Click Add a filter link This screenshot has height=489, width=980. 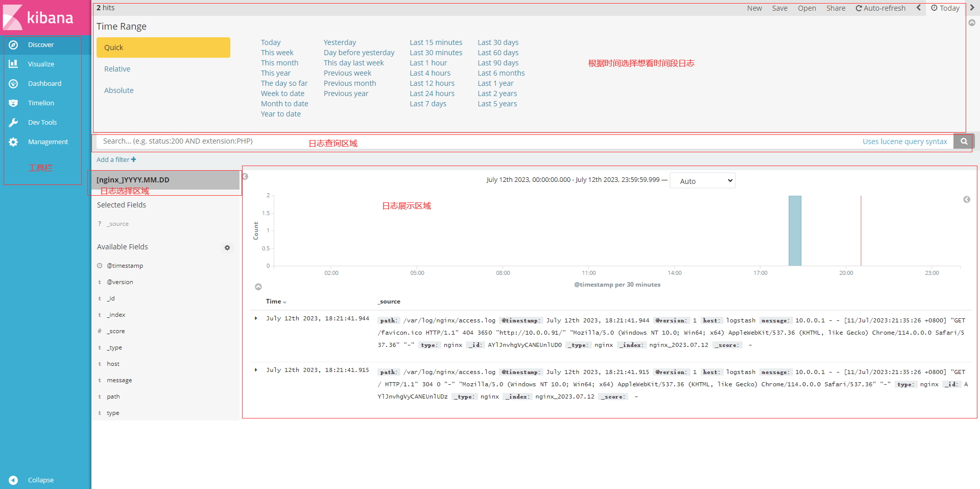coord(116,160)
